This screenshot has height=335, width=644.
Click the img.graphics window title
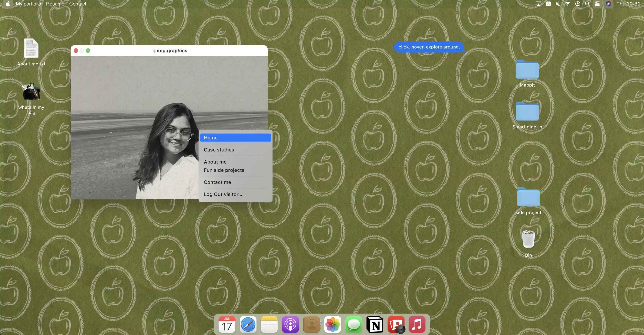tap(172, 51)
